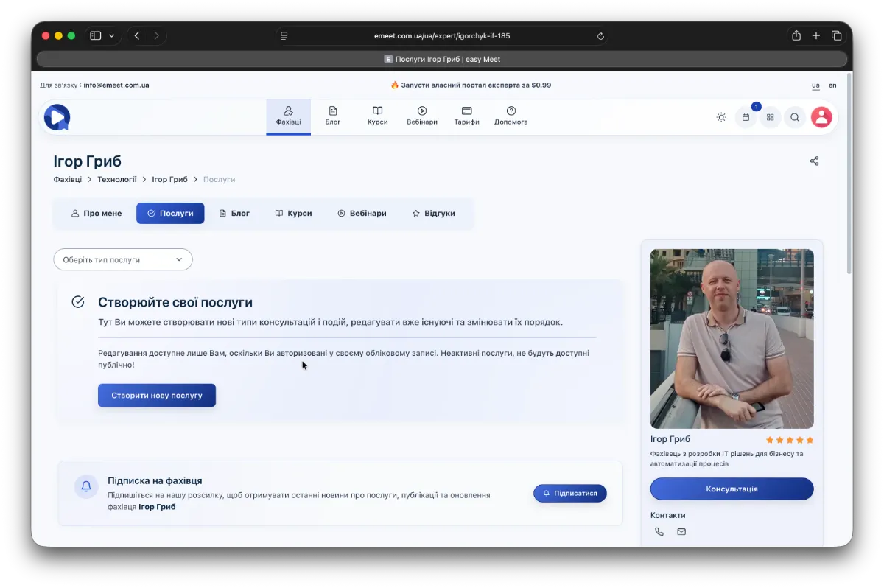
Task: Open the 'Відгуки' tab
Action: pyautogui.click(x=433, y=214)
